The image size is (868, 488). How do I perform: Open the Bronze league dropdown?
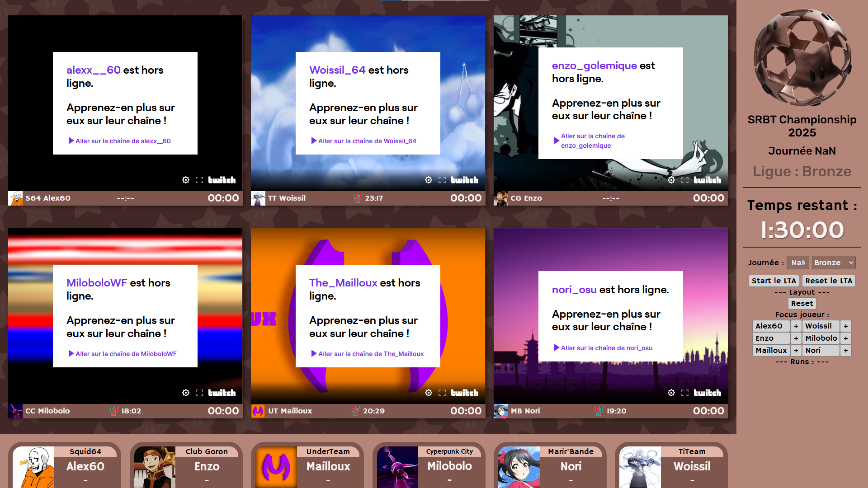(x=833, y=263)
